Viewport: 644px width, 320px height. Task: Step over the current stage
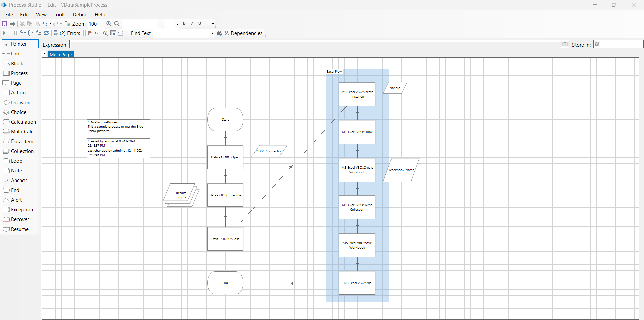click(31, 33)
